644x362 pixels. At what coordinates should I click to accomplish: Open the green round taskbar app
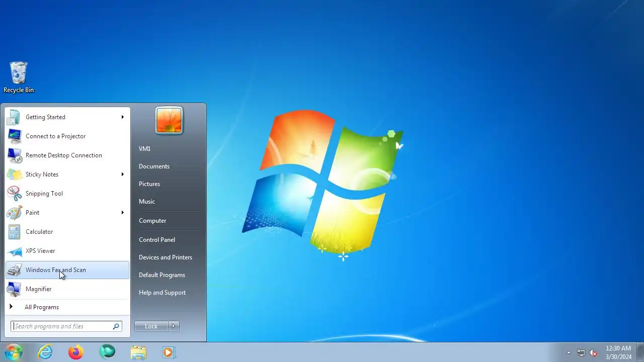(x=107, y=352)
